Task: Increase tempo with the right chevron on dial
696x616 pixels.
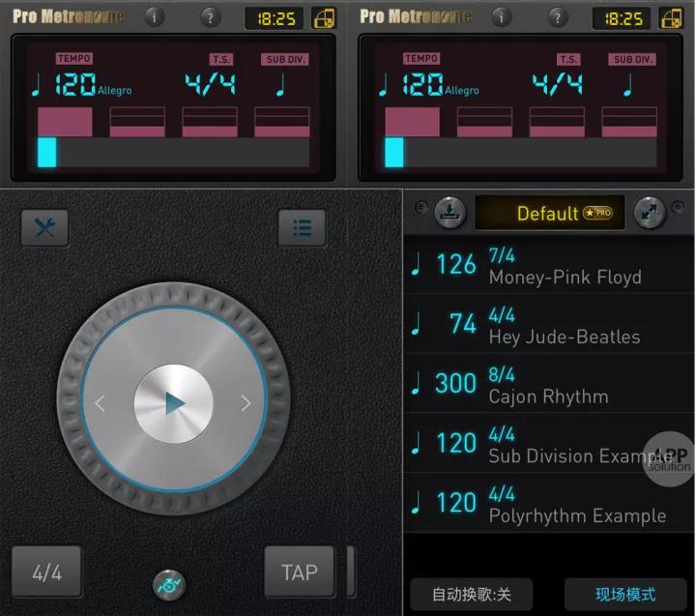Action: pos(246,403)
